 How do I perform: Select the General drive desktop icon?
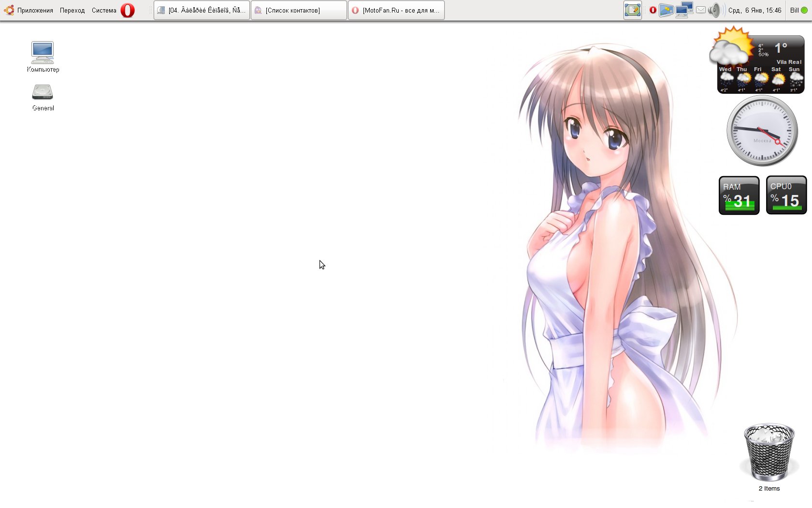43,98
